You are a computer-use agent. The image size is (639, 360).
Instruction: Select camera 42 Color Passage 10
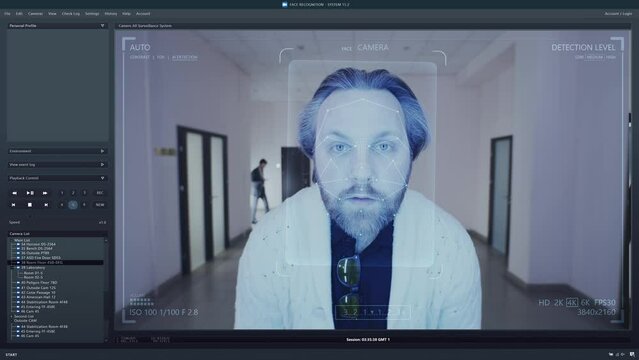coord(38,293)
